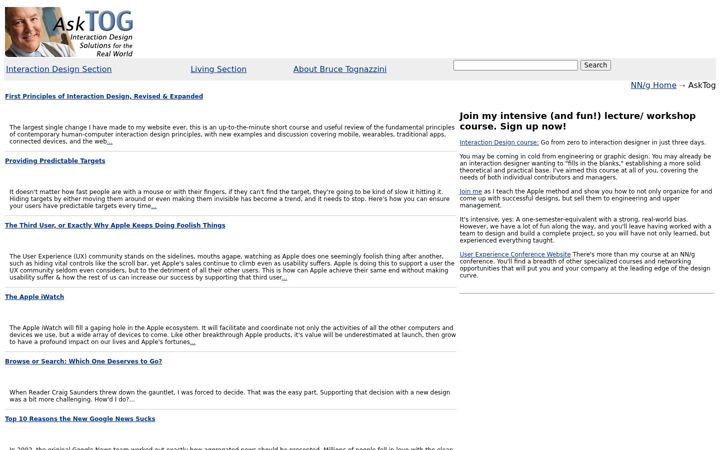
Task: Click paragraph starting 'It's intensive, yes'
Action: 585,230
